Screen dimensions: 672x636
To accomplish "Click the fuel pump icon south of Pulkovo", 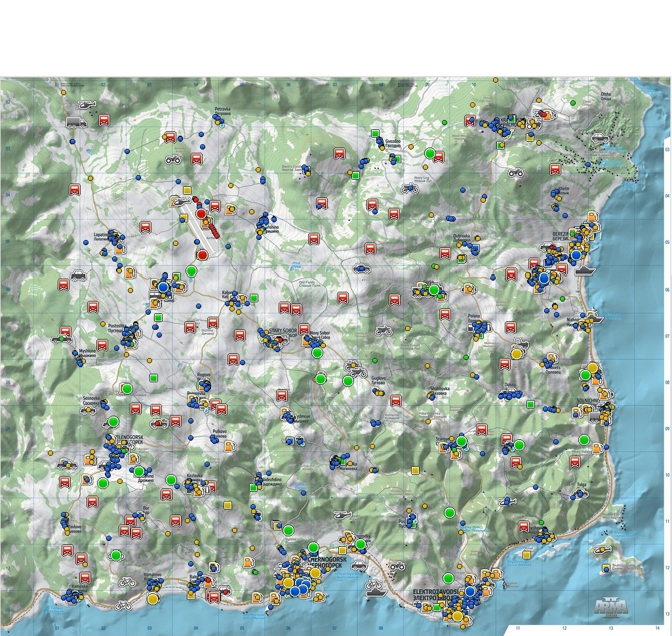I will point(229,445).
